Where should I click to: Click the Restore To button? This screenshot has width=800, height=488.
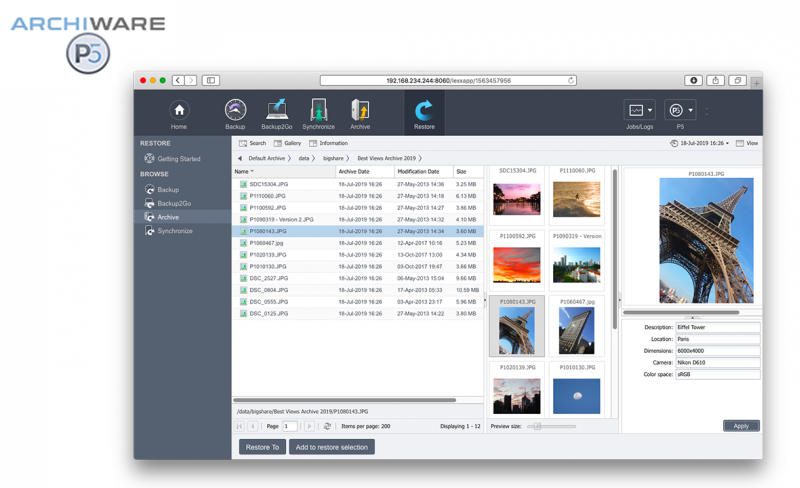(x=262, y=447)
